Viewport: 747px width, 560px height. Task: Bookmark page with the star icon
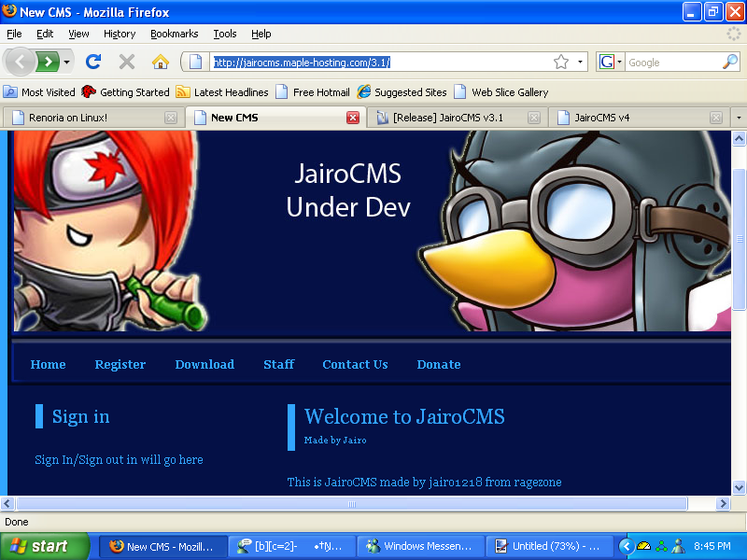(560, 62)
